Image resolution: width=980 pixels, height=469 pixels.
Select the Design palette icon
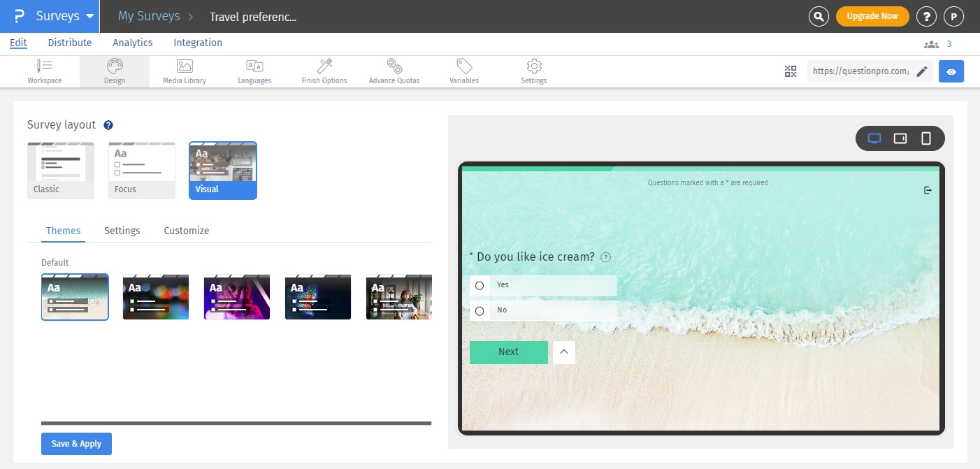tap(115, 71)
